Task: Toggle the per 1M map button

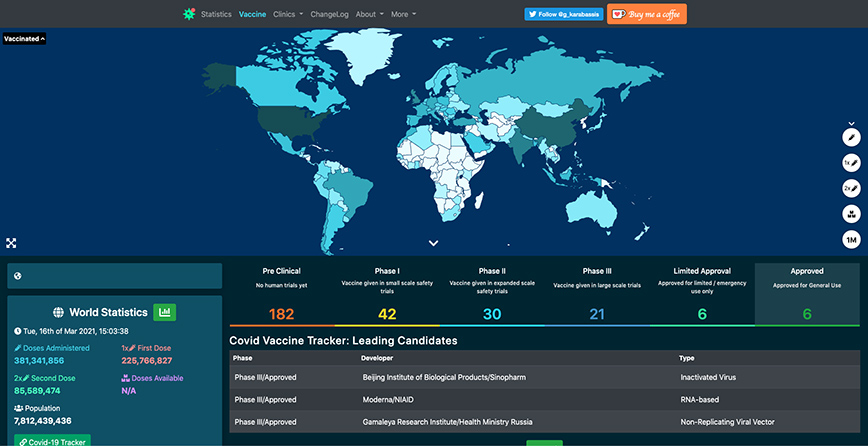Action: pos(851,240)
